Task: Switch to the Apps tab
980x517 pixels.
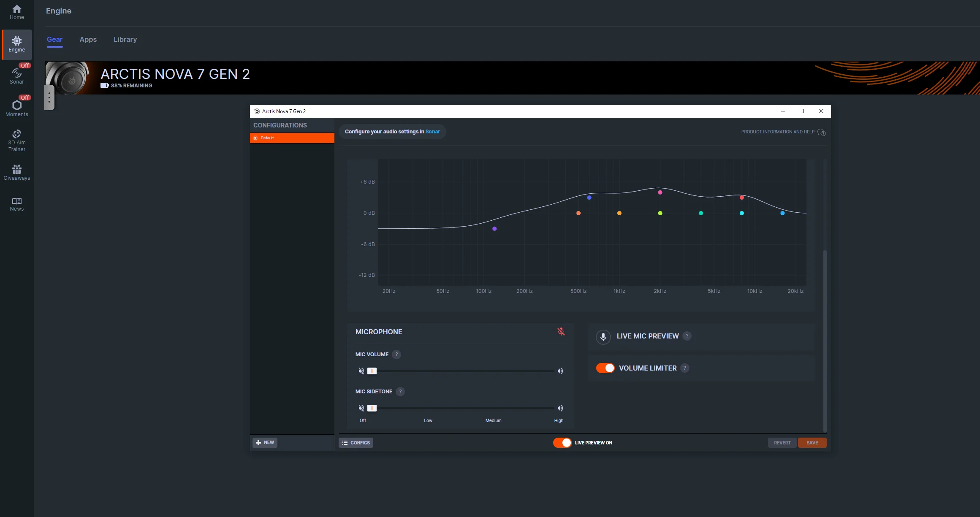Action: (x=88, y=39)
